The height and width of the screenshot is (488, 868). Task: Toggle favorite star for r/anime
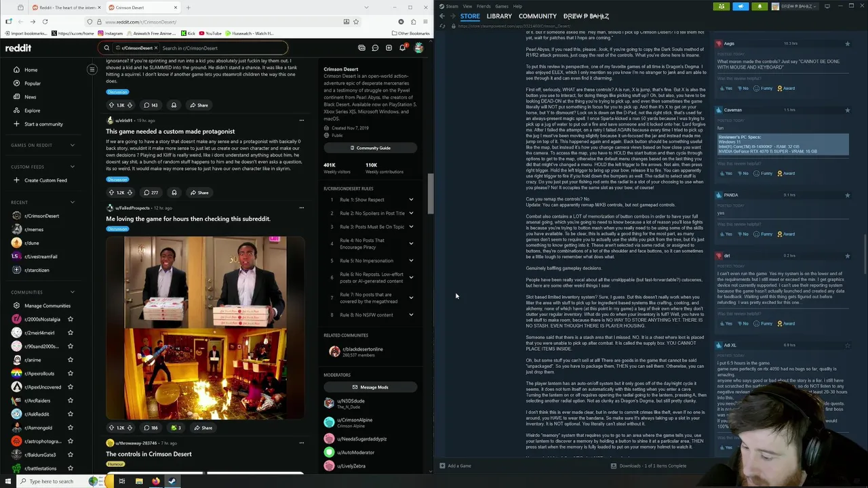(x=70, y=360)
